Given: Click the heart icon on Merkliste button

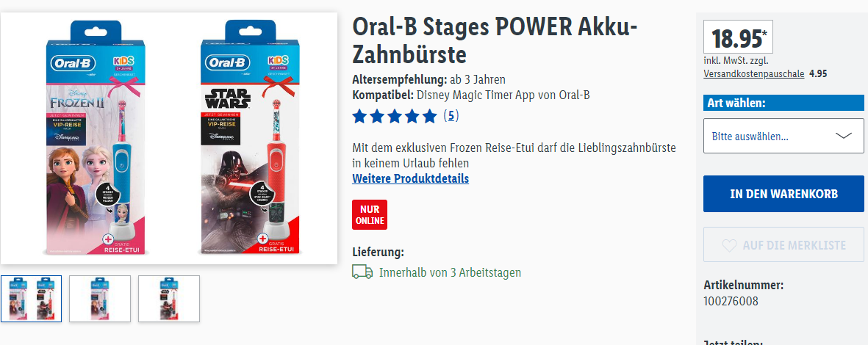Looking at the screenshot, I should (730, 245).
